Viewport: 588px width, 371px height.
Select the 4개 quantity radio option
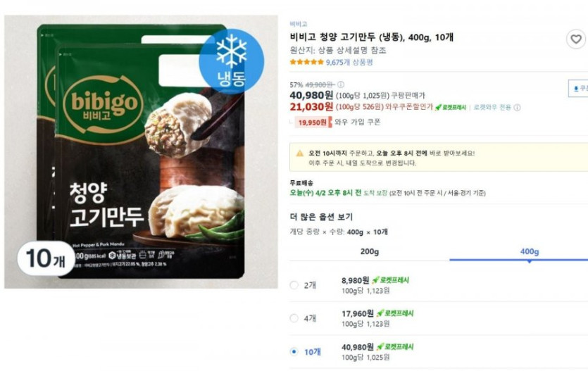click(x=294, y=318)
